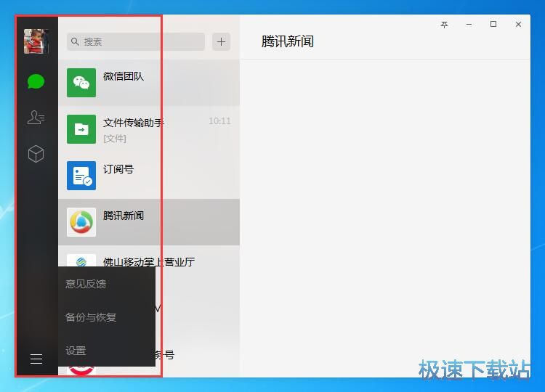Open the 文件传输助手 chat
This screenshot has width=545, height=392.
[149, 129]
